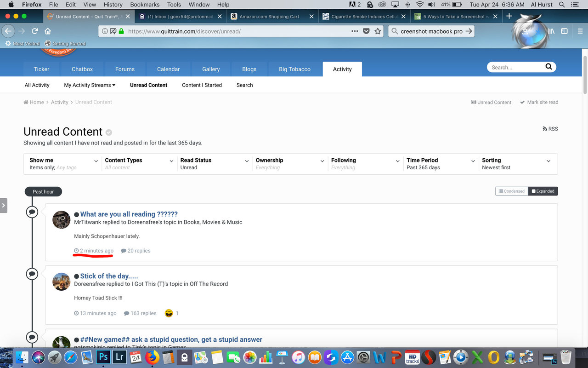Open "What are you all reading ??????" topic
Screen dimensions: 588x368
click(x=129, y=214)
